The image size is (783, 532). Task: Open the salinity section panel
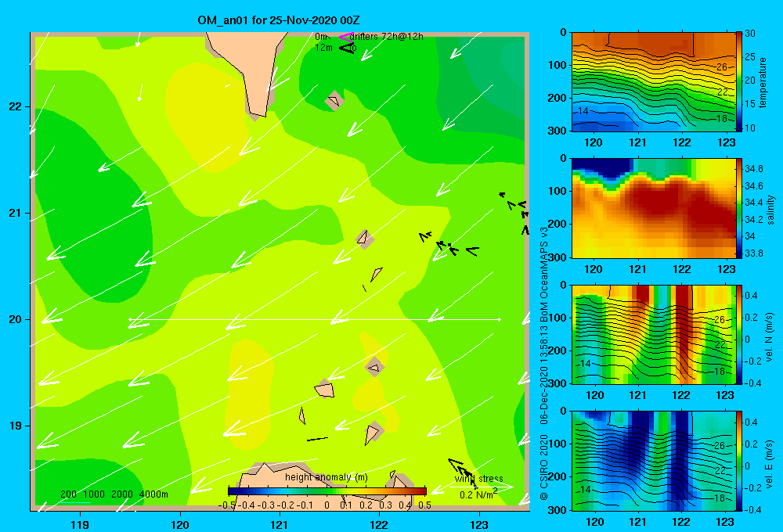pyautogui.click(x=653, y=208)
